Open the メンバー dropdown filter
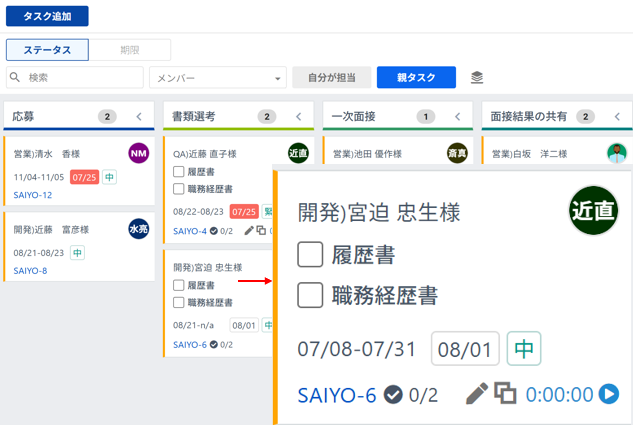 click(217, 78)
